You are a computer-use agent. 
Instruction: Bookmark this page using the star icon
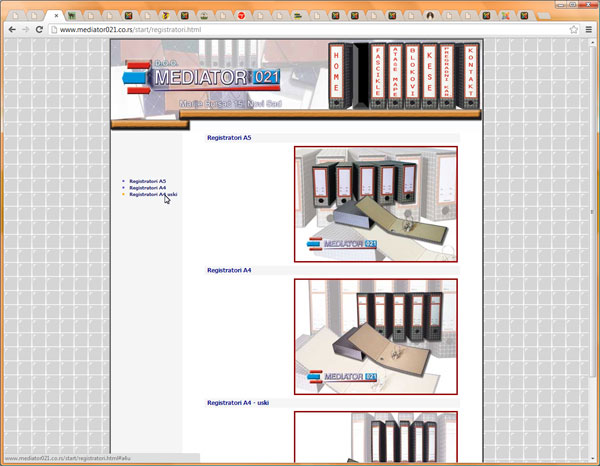click(573, 30)
